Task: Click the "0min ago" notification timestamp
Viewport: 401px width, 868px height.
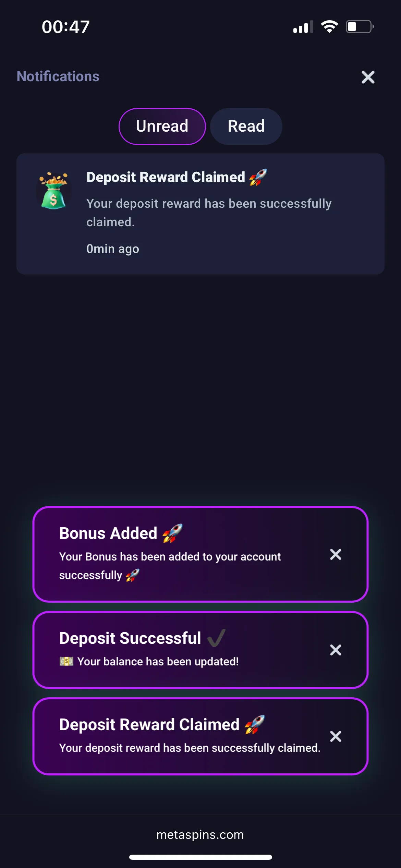Action: click(113, 249)
